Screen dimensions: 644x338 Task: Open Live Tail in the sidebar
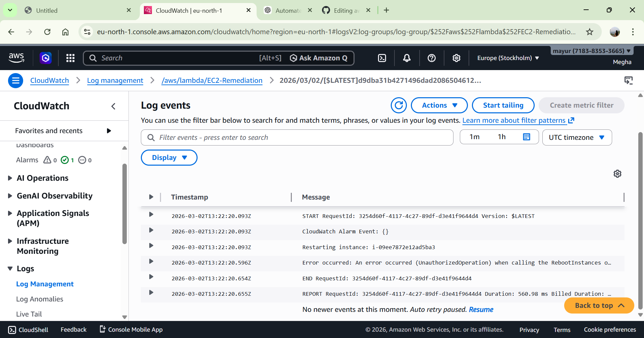(29, 314)
